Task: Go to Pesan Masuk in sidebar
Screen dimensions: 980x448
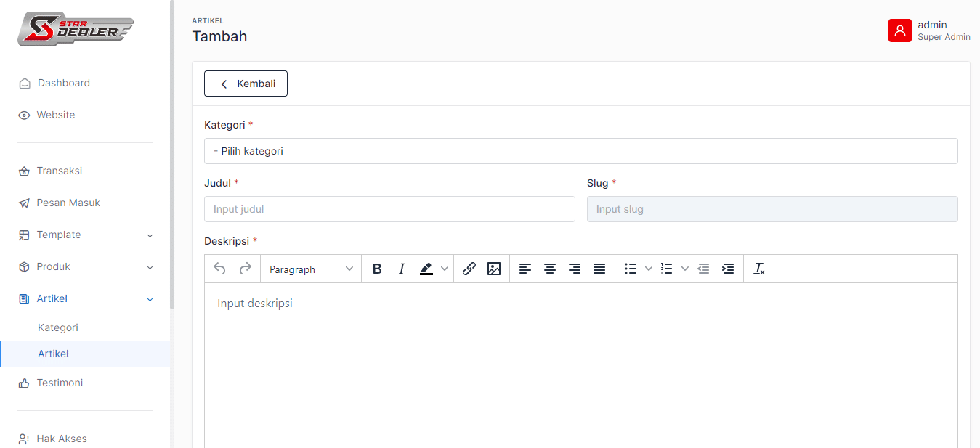Action: [68, 203]
